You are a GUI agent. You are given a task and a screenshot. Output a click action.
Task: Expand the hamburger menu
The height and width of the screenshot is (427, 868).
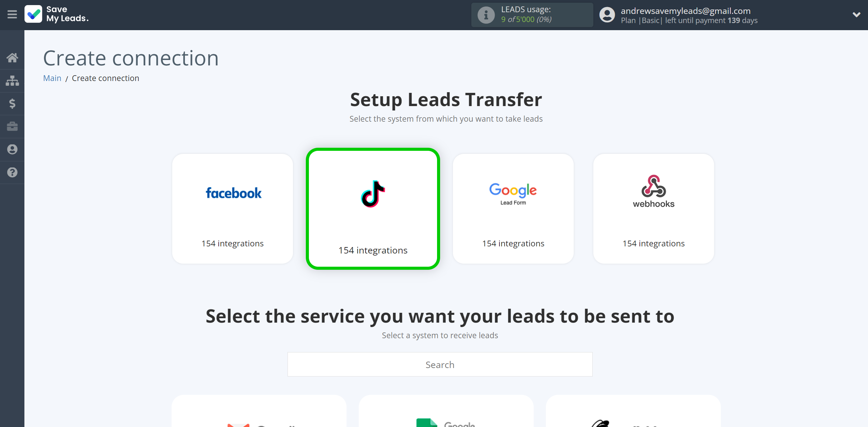coord(12,14)
